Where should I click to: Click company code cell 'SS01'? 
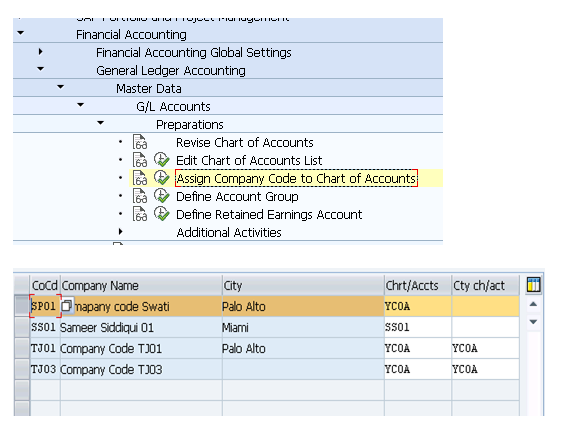coord(45,327)
